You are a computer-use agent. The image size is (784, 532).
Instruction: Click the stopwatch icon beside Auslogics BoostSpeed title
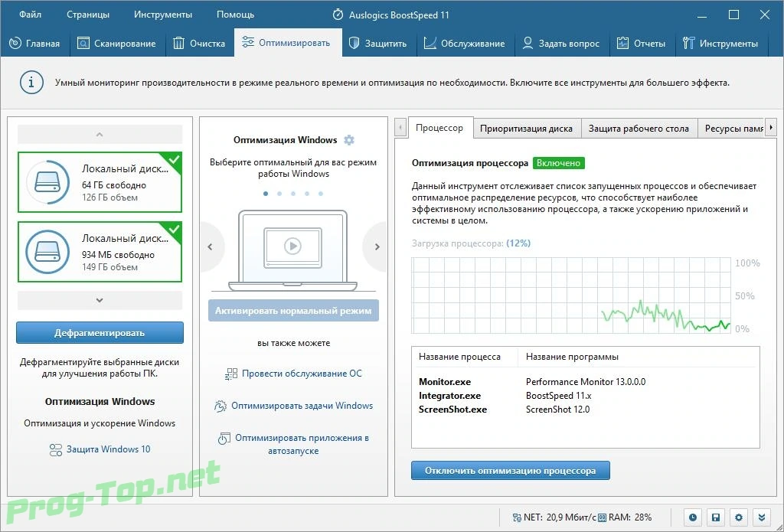click(x=338, y=15)
